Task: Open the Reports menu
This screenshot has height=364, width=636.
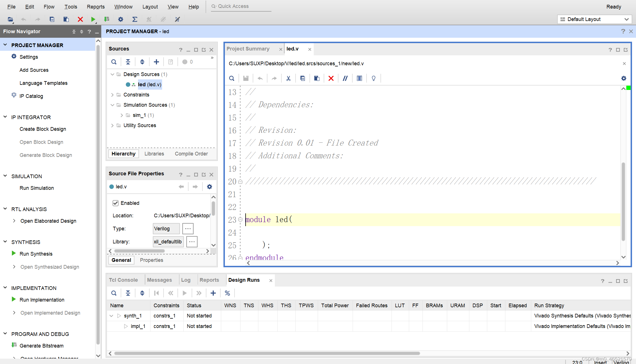Action: tap(96, 7)
